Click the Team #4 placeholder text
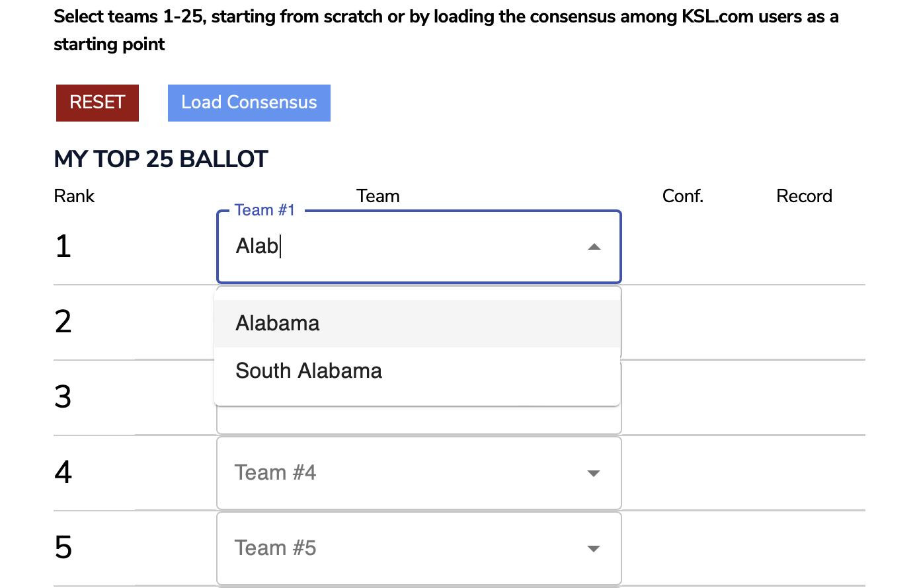Viewport: 915px width, 588px height. (275, 473)
